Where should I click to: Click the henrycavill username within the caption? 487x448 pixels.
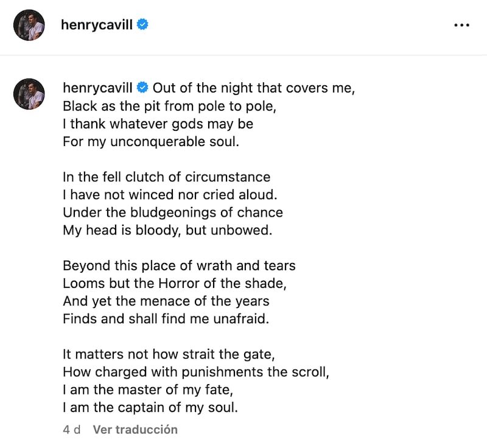pyautogui.click(x=96, y=88)
